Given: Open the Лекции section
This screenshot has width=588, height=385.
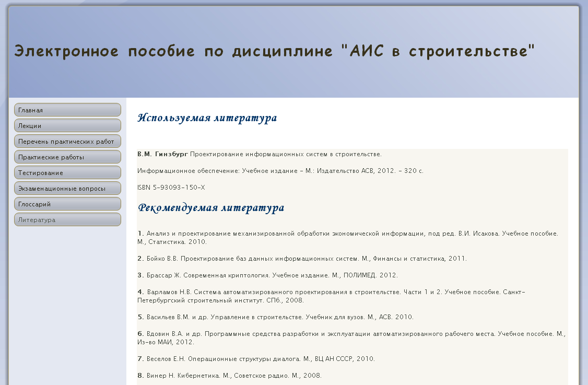Looking at the screenshot, I should 67,126.
